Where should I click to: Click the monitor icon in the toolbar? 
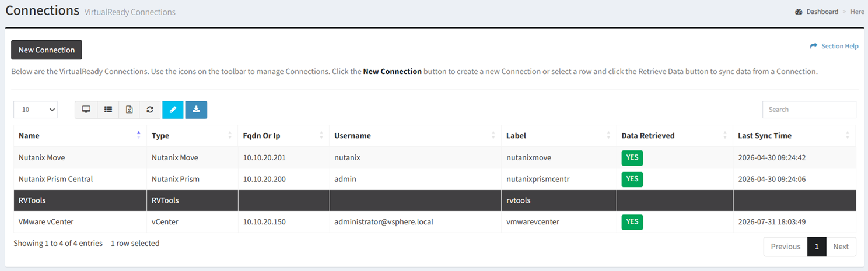coord(86,110)
